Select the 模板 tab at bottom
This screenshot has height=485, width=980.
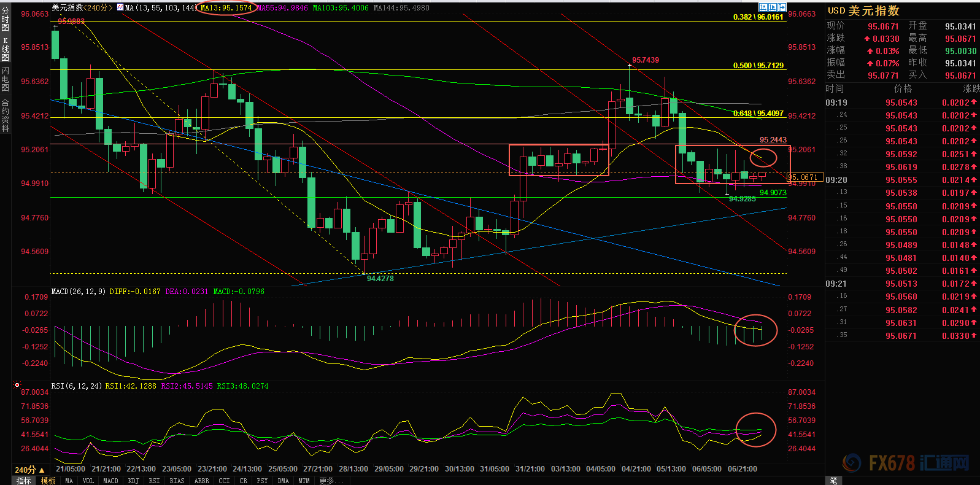pyautogui.click(x=48, y=481)
